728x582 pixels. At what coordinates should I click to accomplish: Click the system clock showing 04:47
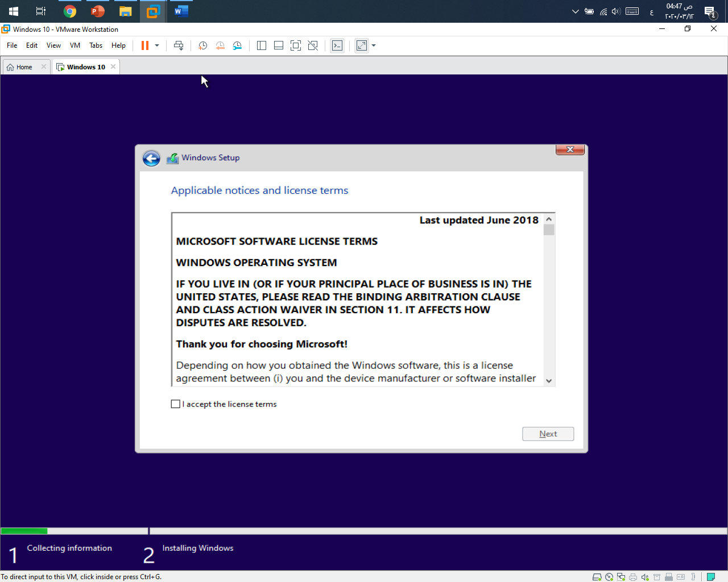(680, 11)
